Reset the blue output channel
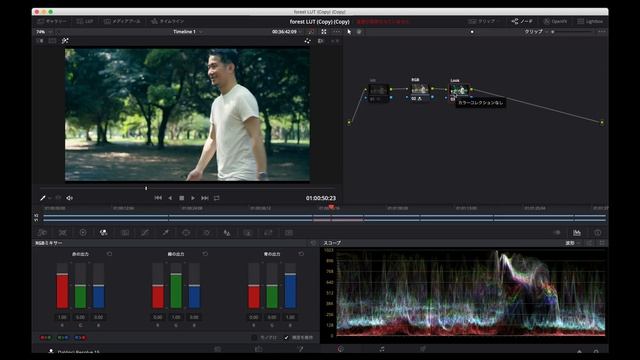 [x=301, y=254]
